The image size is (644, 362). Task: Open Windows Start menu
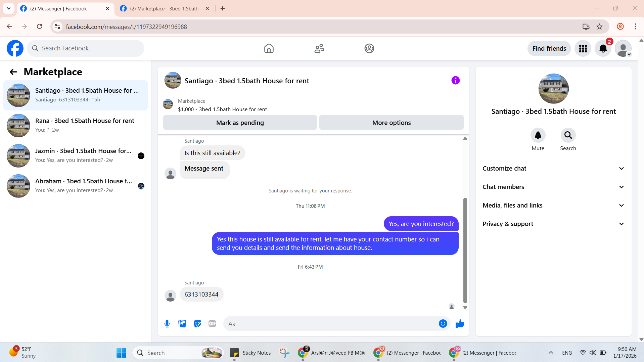point(121,353)
